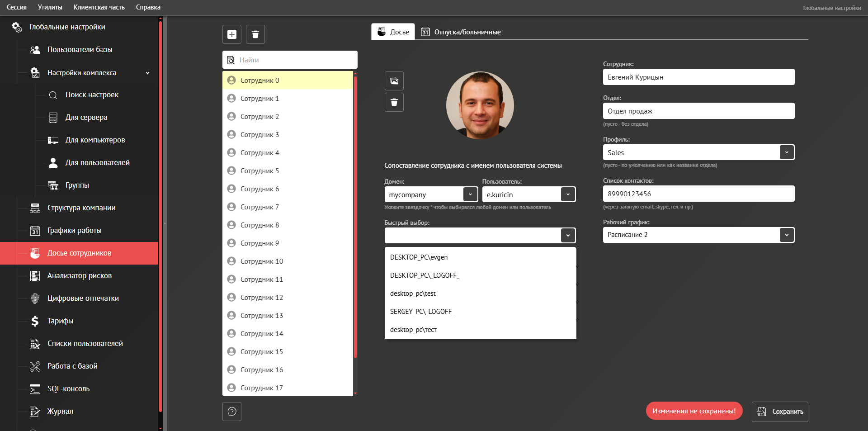Click the upload employee photo icon
The height and width of the screenshot is (431, 868).
pyautogui.click(x=394, y=81)
